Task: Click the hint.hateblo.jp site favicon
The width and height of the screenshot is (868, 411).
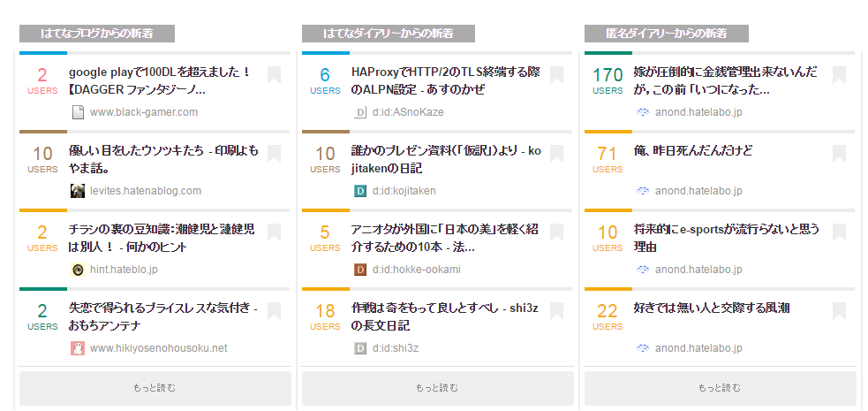Action: [x=78, y=270]
